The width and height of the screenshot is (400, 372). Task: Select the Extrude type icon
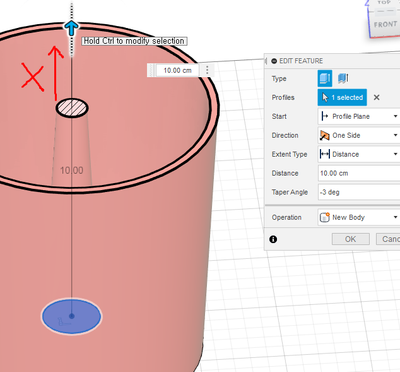pyautogui.click(x=325, y=79)
